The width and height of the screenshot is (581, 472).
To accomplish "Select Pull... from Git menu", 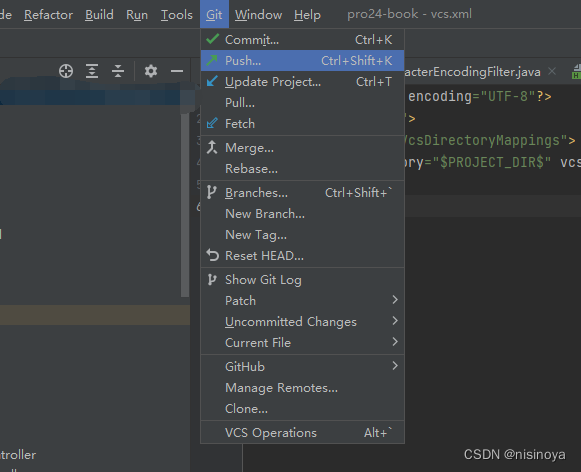I will pyautogui.click(x=302, y=102).
